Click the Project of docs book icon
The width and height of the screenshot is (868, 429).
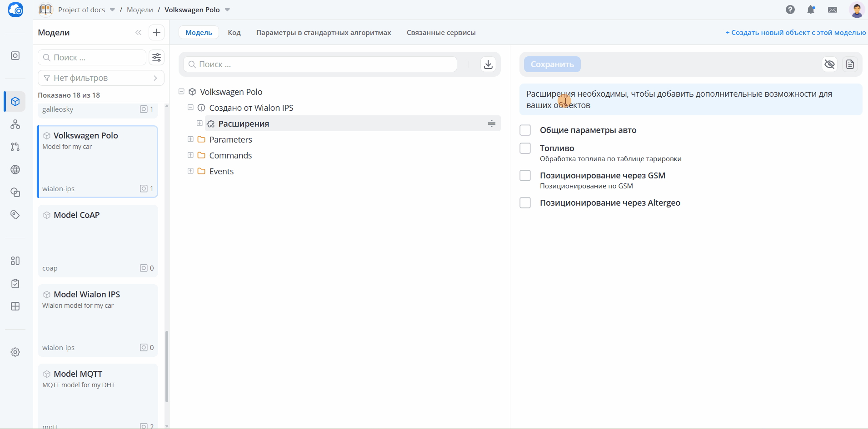(x=45, y=10)
